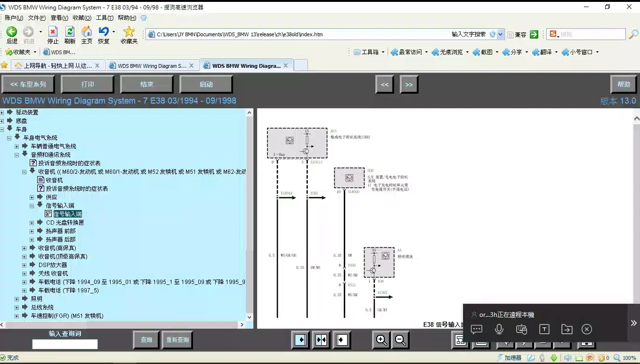Click the 帮助 help button
The height and width of the screenshot is (364, 640).
(624, 84)
